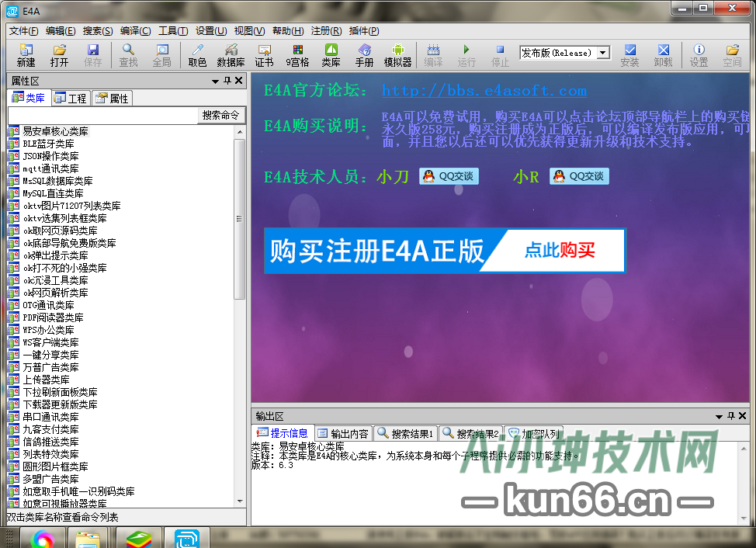Expand the 发布版(Release) build dropdown

(603, 53)
